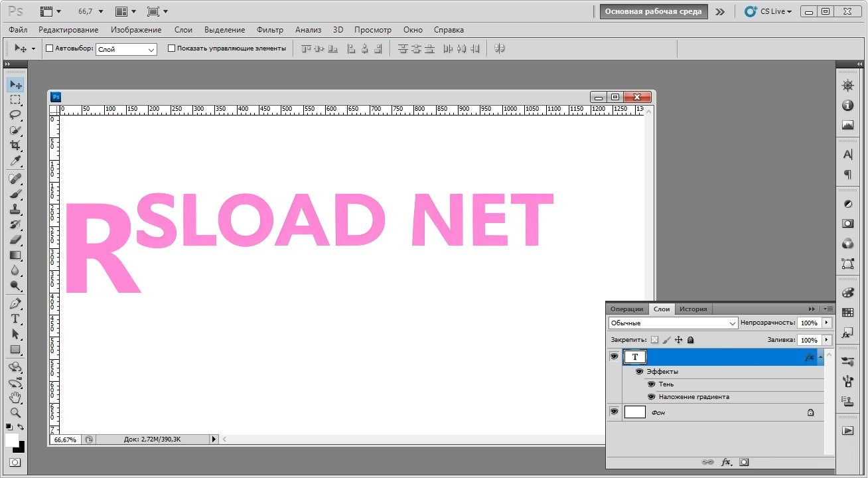The image size is (868, 478).
Task: Add a layer mask from Layers panel
Action: [x=745, y=462]
